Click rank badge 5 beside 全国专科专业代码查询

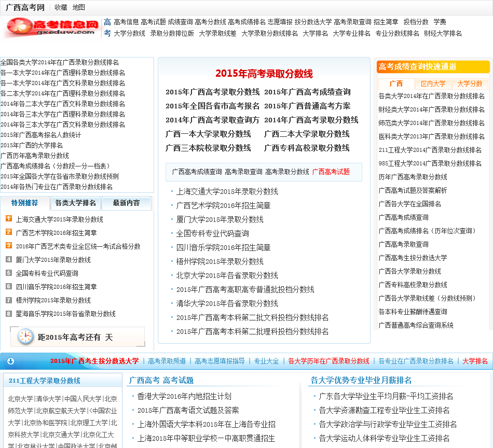9,273
